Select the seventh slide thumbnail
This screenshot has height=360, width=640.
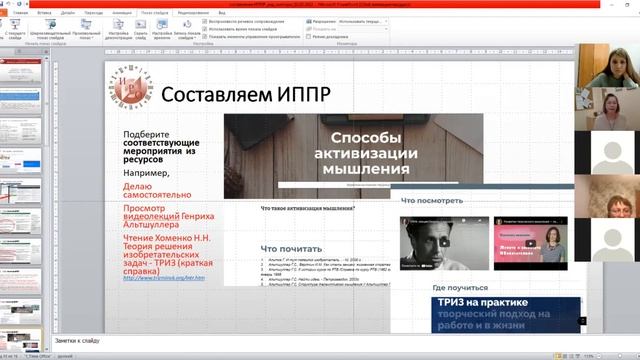(x=20, y=251)
